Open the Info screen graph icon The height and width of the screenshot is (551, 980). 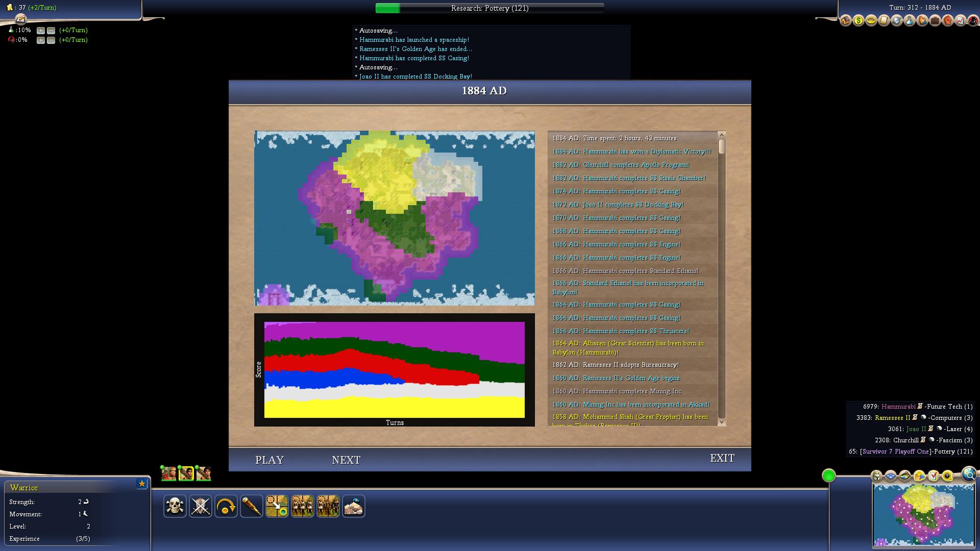click(x=961, y=20)
